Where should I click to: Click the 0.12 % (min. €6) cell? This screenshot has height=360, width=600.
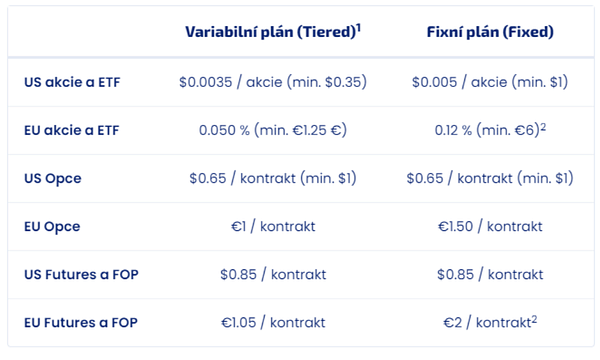(x=490, y=130)
